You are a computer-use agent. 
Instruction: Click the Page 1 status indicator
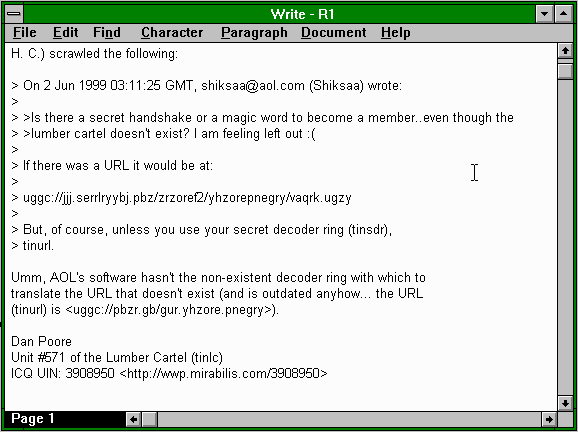[x=32, y=419]
